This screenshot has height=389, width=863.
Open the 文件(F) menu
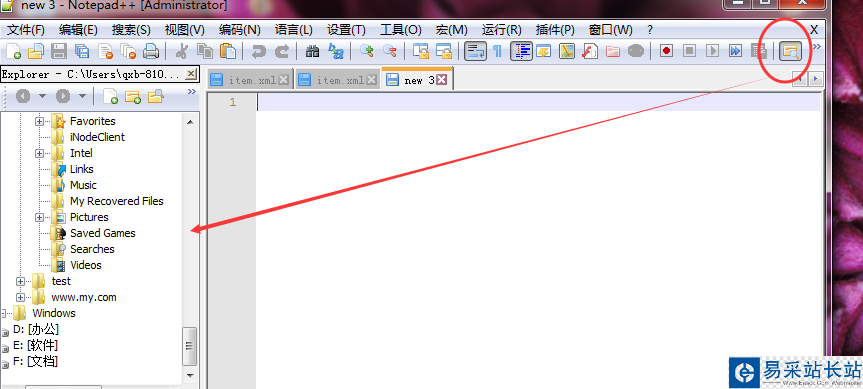tap(25, 30)
